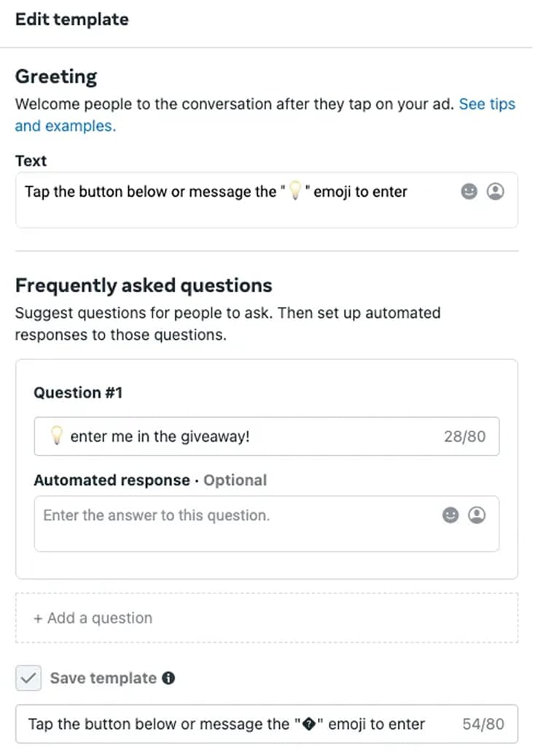Click the Edit template heading
This screenshot has height=756, width=533.
(x=71, y=20)
